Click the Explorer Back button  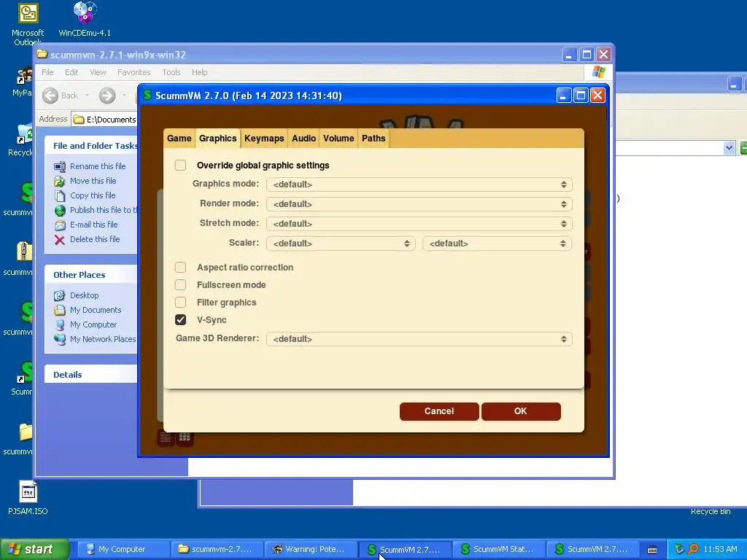[60, 96]
